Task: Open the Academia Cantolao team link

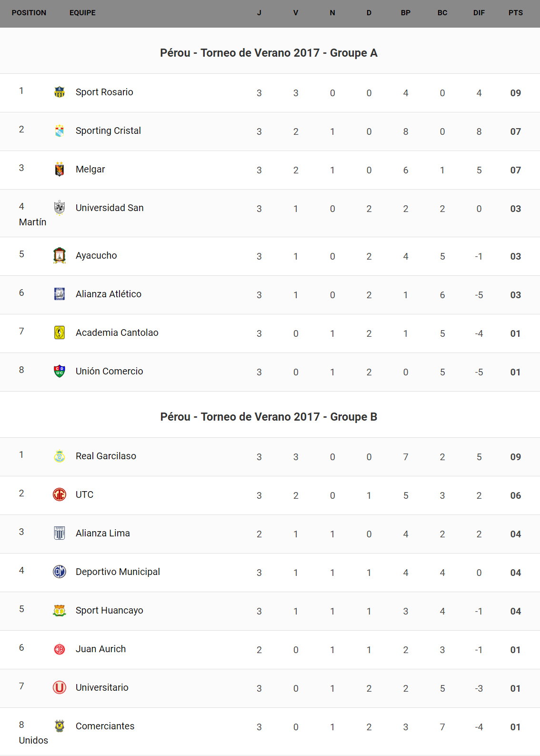Action: coord(117,333)
